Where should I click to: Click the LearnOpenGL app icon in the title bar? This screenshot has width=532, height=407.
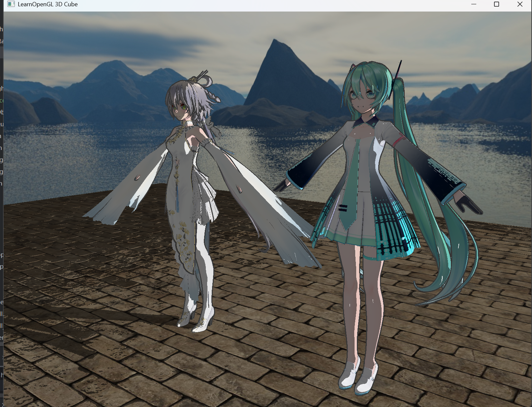(12, 4)
